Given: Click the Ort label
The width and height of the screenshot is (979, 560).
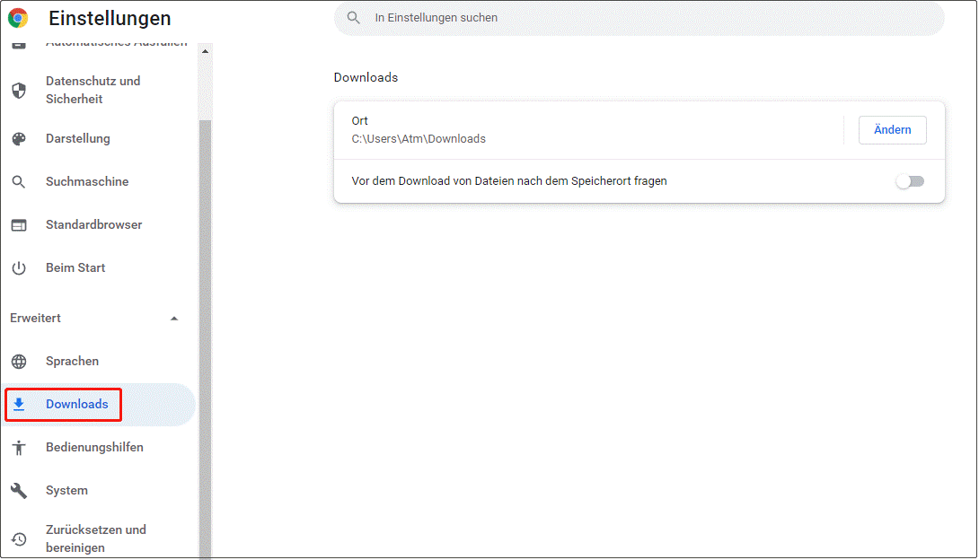Looking at the screenshot, I should click(359, 121).
